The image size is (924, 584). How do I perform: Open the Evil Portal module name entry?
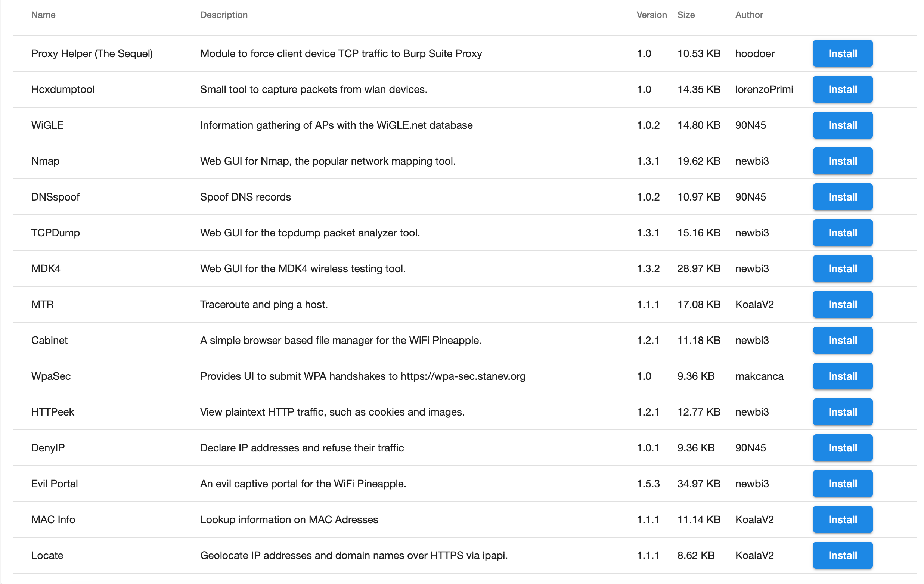point(54,484)
